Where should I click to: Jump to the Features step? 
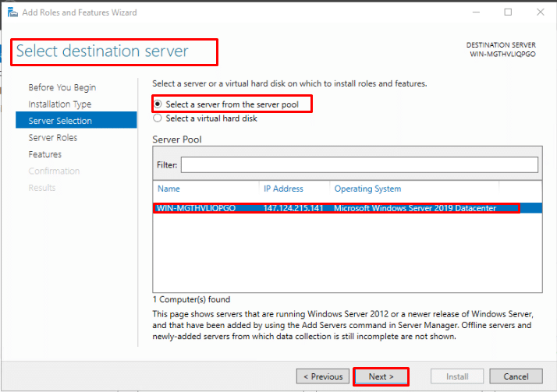point(45,154)
